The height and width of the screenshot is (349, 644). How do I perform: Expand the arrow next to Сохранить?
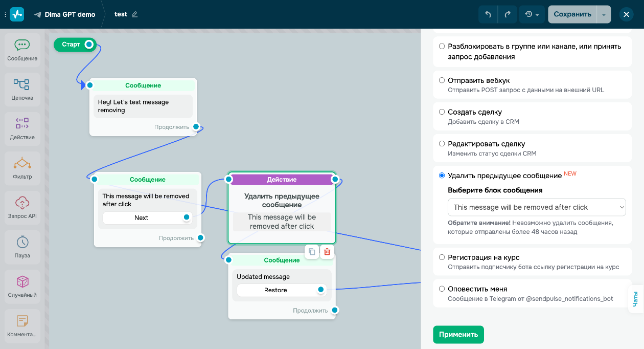point(604,14)
